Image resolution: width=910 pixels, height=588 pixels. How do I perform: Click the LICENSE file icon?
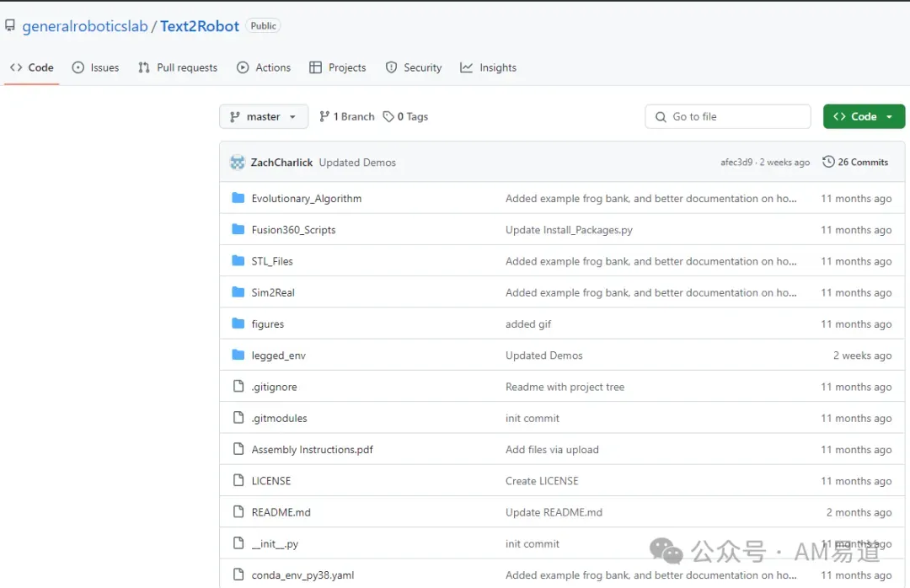pyautogui.click(x=238, y=480)
